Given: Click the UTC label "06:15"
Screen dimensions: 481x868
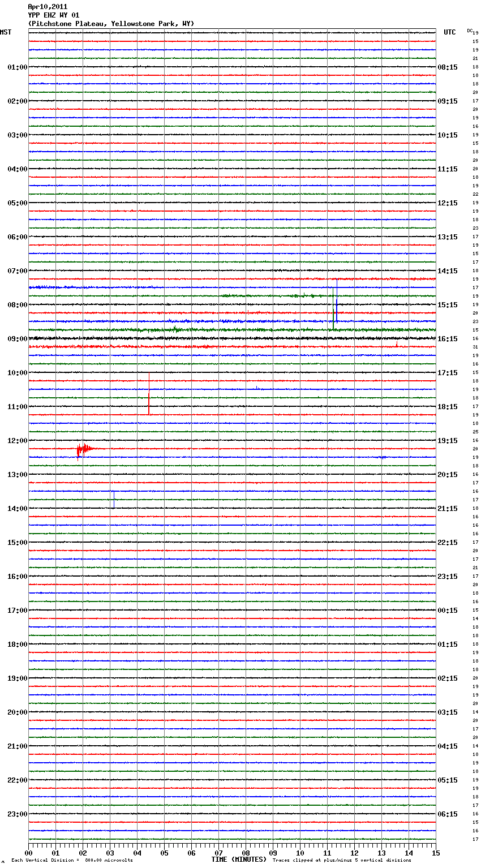Looking at the screenshot, I should tap(448, 814).
